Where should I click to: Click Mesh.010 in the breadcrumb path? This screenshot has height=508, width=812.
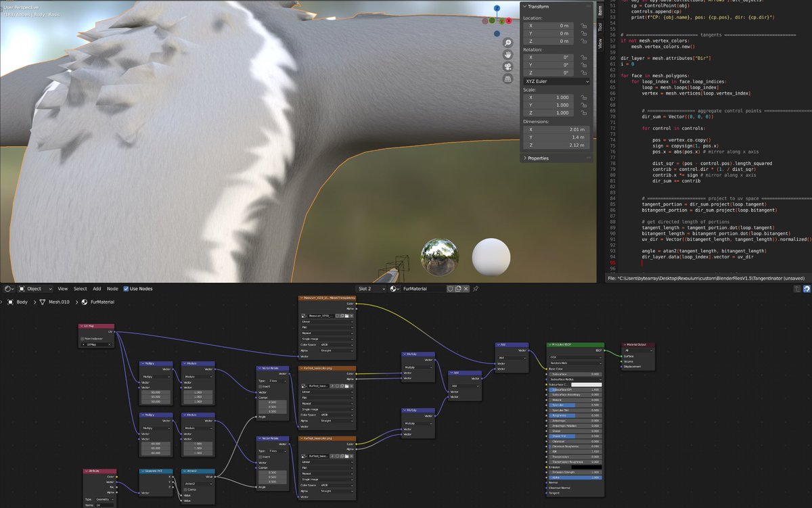[x=60, y=302]
